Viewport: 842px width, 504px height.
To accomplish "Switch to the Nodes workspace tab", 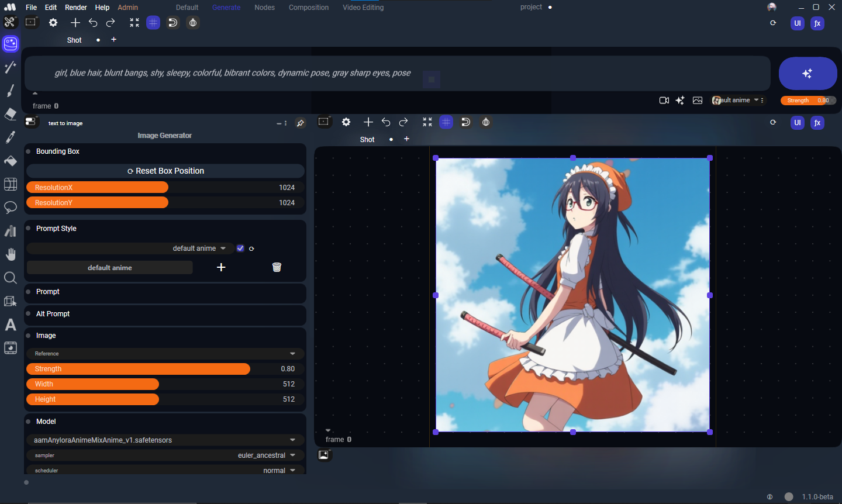I will pos(264,8).
